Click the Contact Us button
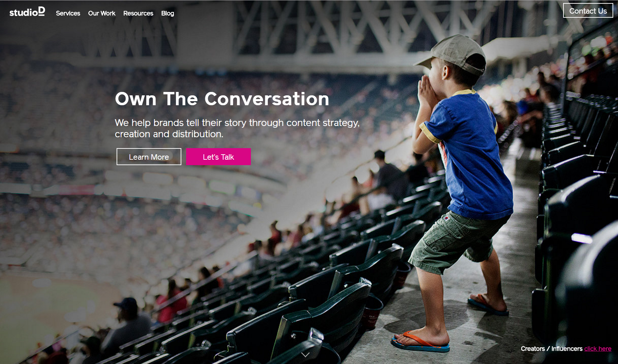Image resolution: width=618 pixels, height=364 pixels. coord(588,11)
